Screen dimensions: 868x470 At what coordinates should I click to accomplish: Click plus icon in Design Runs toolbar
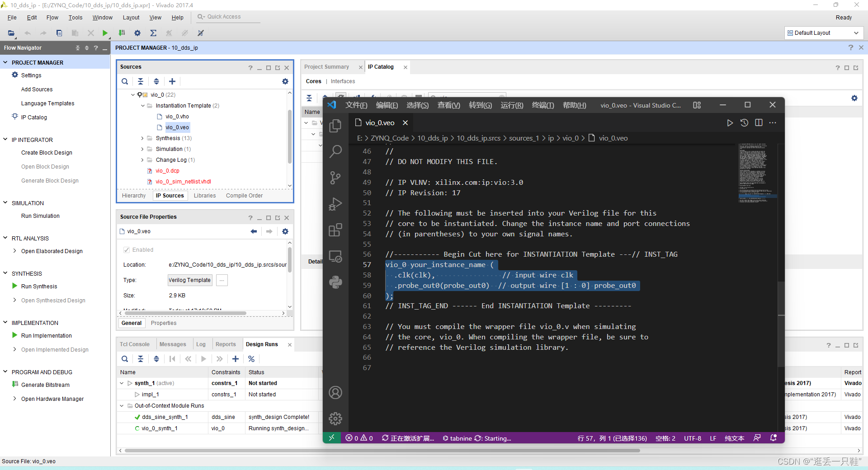click(x=236, y=359)
